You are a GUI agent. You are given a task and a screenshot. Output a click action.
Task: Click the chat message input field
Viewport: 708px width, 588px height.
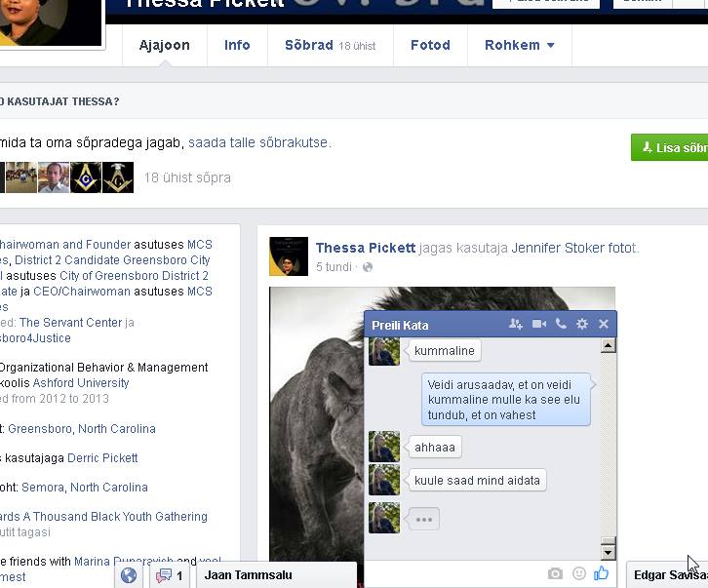point(453,574)
